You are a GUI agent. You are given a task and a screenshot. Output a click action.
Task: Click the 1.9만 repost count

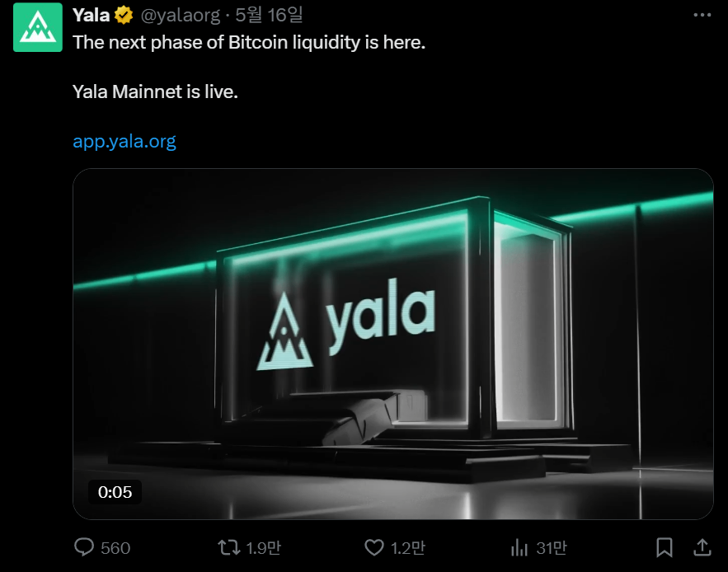click(x=264, y=547)
